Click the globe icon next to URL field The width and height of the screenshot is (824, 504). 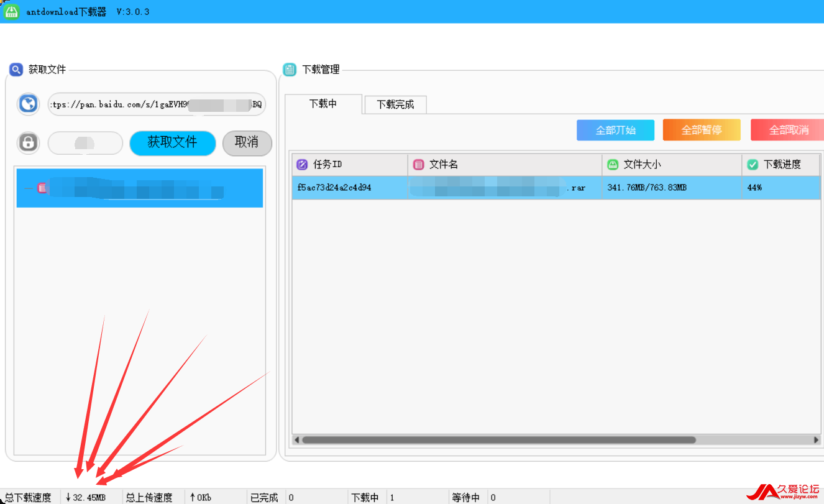pyautogui.click(x=28, y=104)
